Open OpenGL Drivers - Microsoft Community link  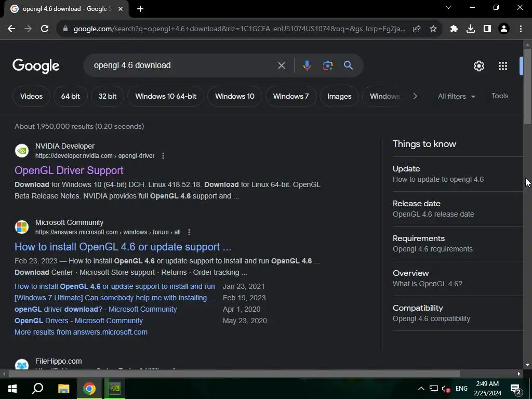click(79, 321)
